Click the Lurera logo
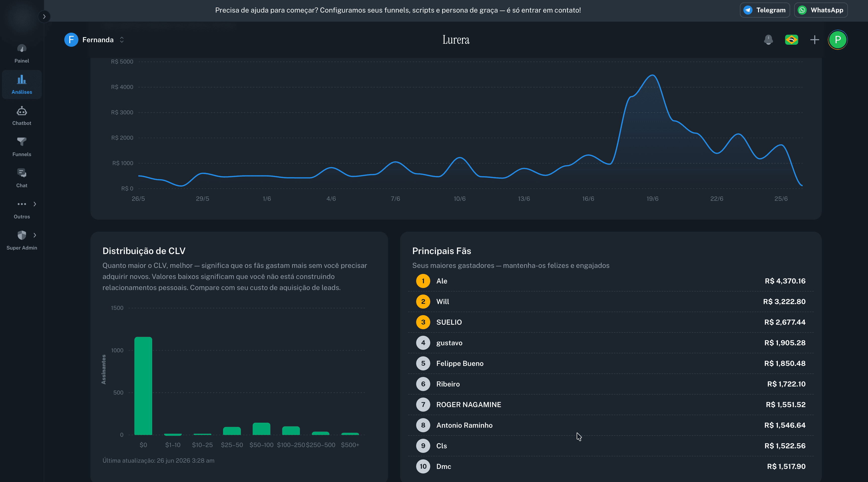The image size is (868, 482). tap(456, 40)
